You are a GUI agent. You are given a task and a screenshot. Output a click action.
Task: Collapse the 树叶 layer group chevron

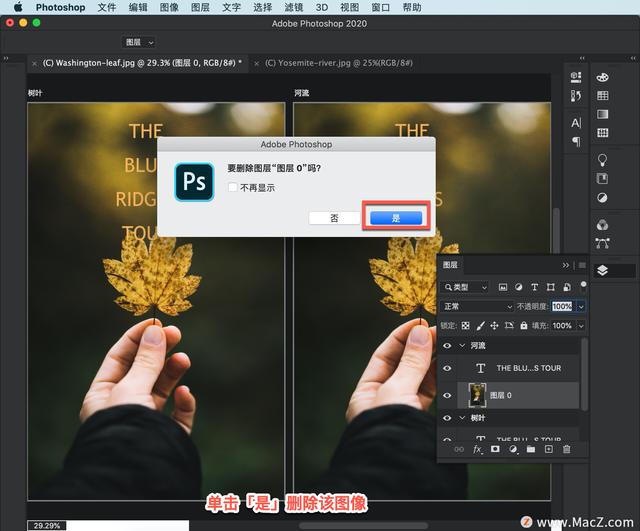click(462, 418)
